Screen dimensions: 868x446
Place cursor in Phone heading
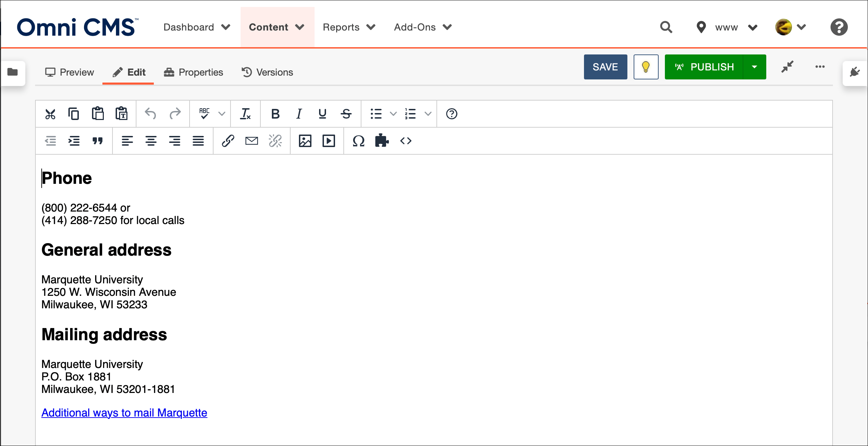[67, 178]
